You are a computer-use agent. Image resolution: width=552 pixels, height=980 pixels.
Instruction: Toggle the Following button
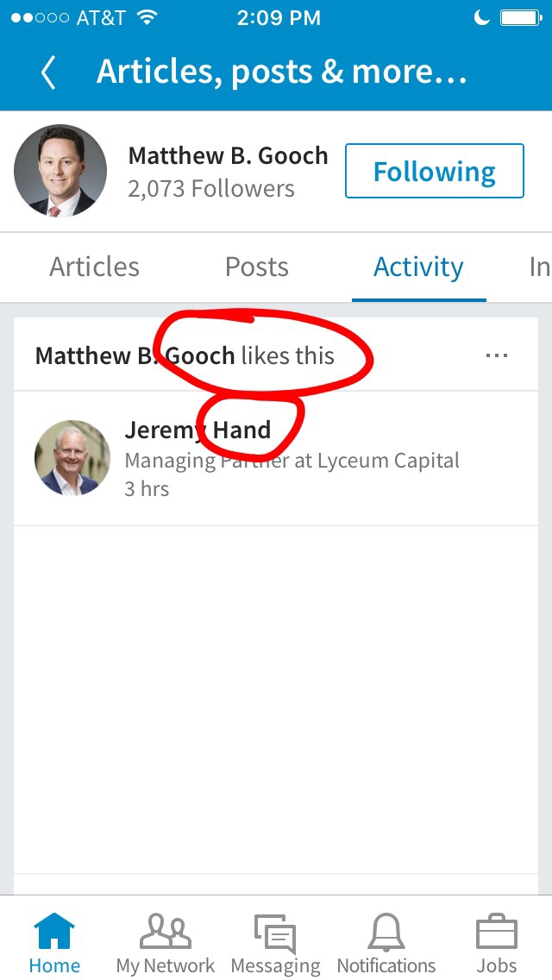[435, 171]
